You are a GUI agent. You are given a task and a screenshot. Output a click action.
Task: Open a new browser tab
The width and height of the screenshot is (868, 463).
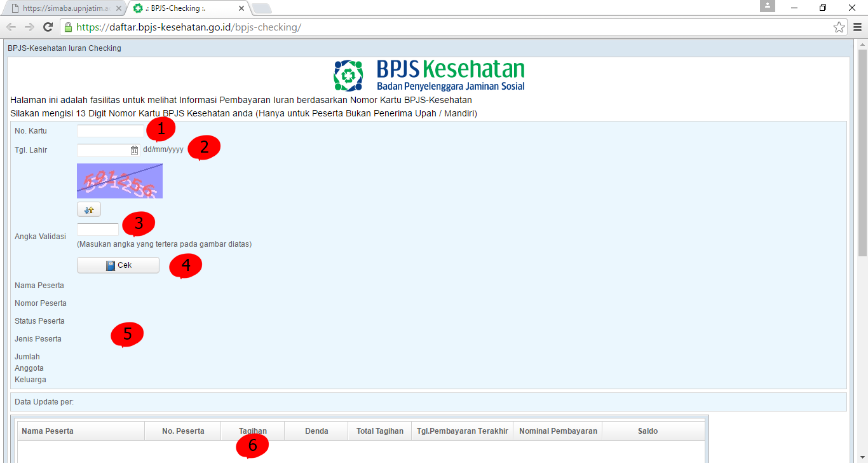coord(261,8)
